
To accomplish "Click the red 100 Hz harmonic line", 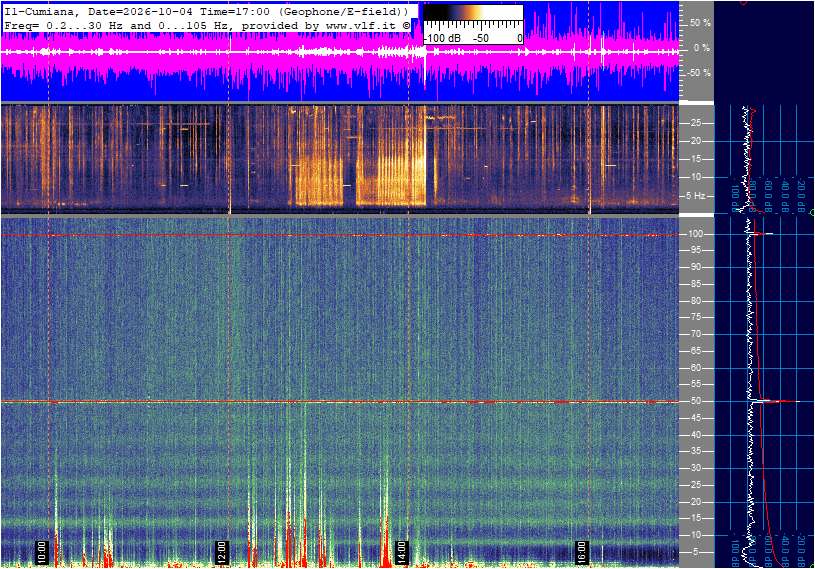I will pyautogui.click(x=340, y=235).
